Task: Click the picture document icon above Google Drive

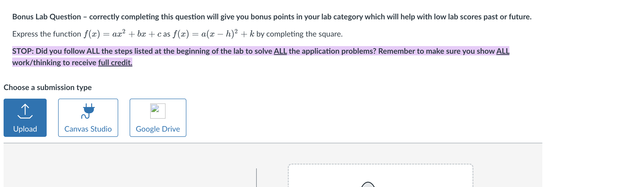Action: [x=158, y=111]
